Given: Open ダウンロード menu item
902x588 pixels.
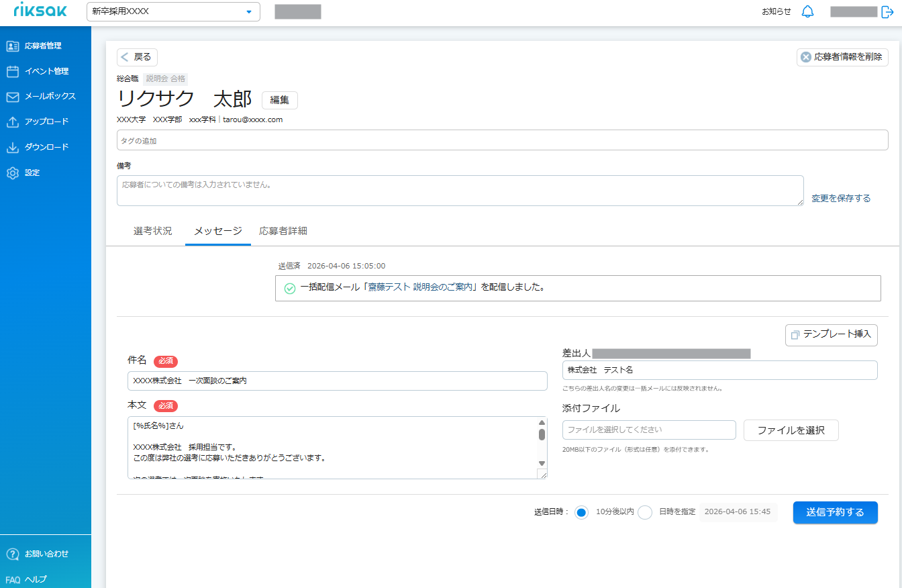Looking at the screenshot, I should [x=46, y=148].
